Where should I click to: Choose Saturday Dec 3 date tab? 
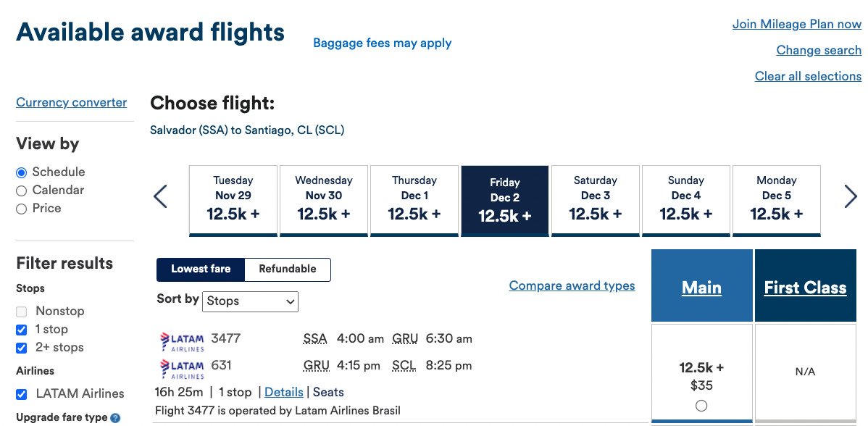[595, 200]
